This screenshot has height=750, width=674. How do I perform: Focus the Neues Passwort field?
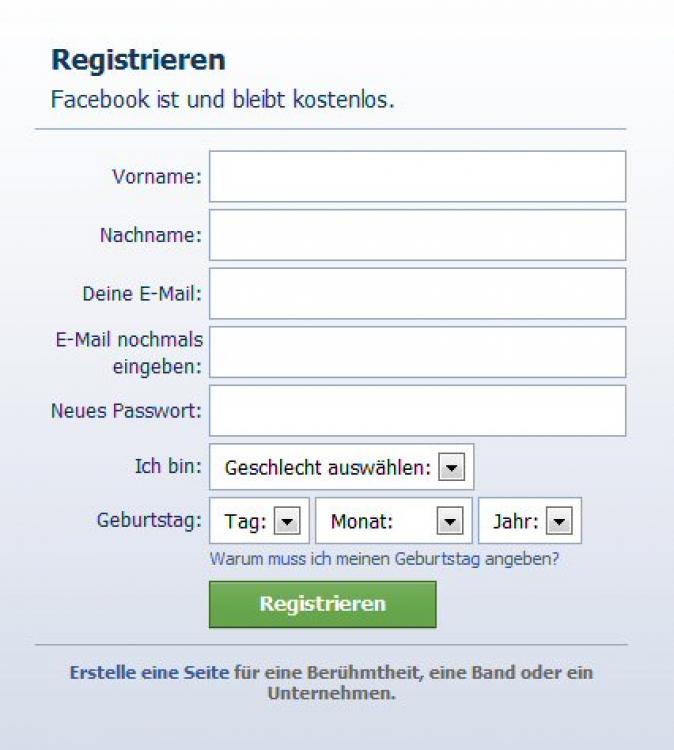pyautogui.click(x=417, y=411)
